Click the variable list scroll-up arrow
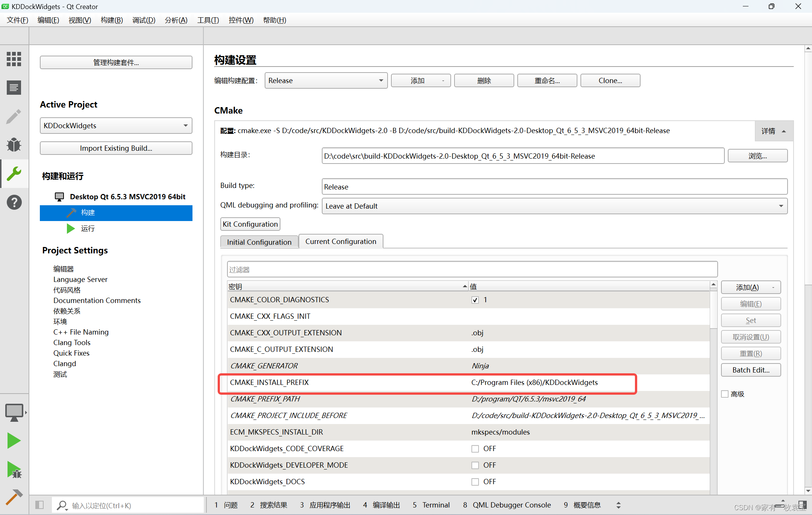 713,285
